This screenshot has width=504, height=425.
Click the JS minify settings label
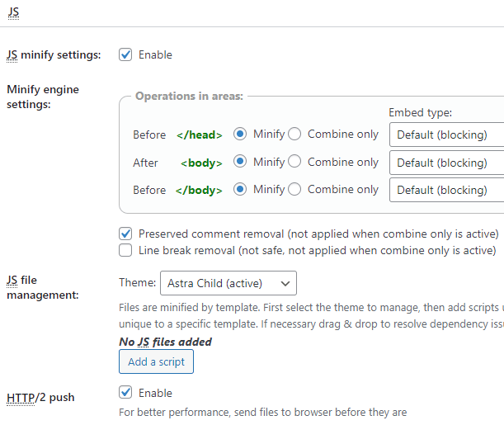coord(53,54)
